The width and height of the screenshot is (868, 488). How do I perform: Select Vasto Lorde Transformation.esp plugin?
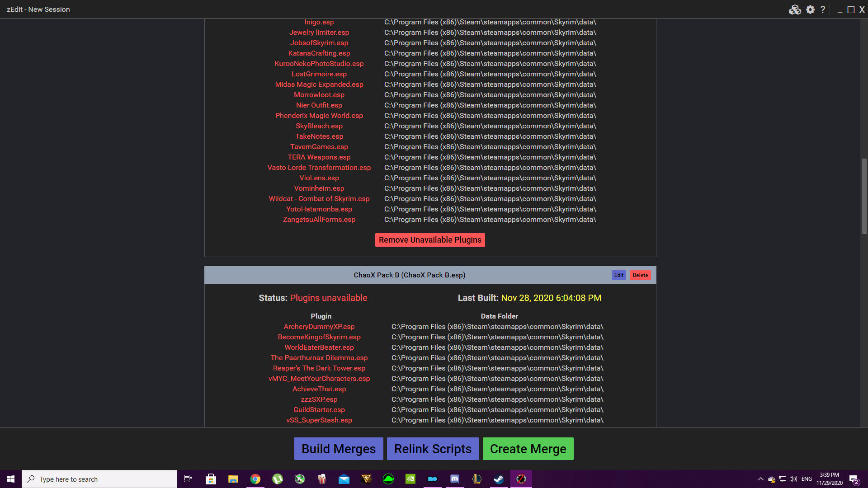tap(319, 168)
